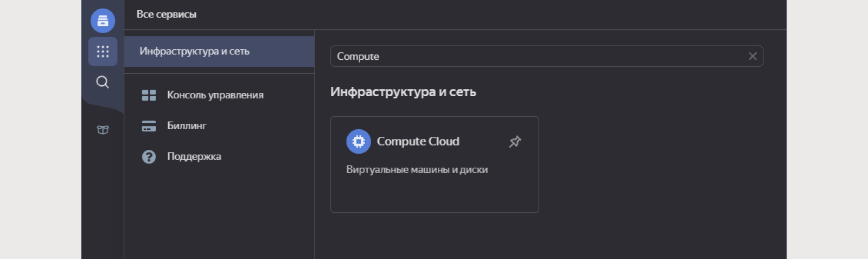Open the Поддержка link text

pos(194,157)
